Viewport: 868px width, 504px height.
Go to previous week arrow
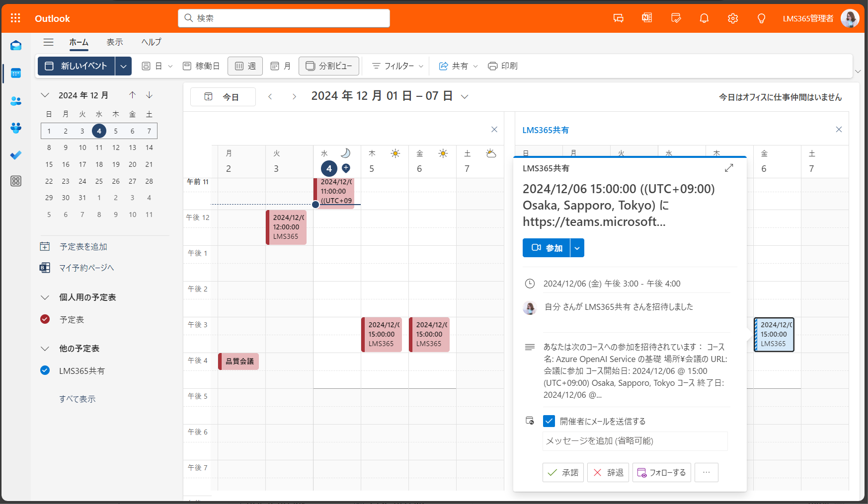pyautogui.click(x=270, y=96)
